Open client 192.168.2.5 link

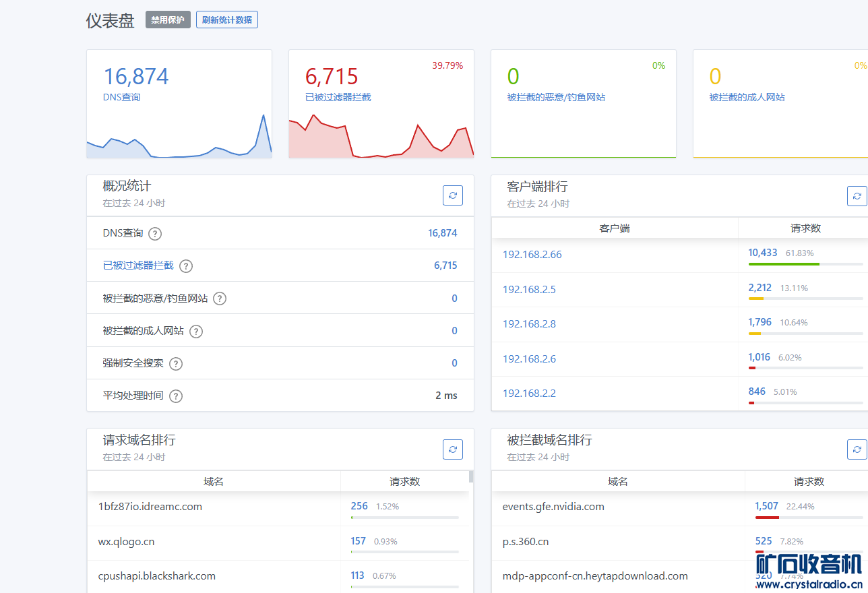coord(529,290)
